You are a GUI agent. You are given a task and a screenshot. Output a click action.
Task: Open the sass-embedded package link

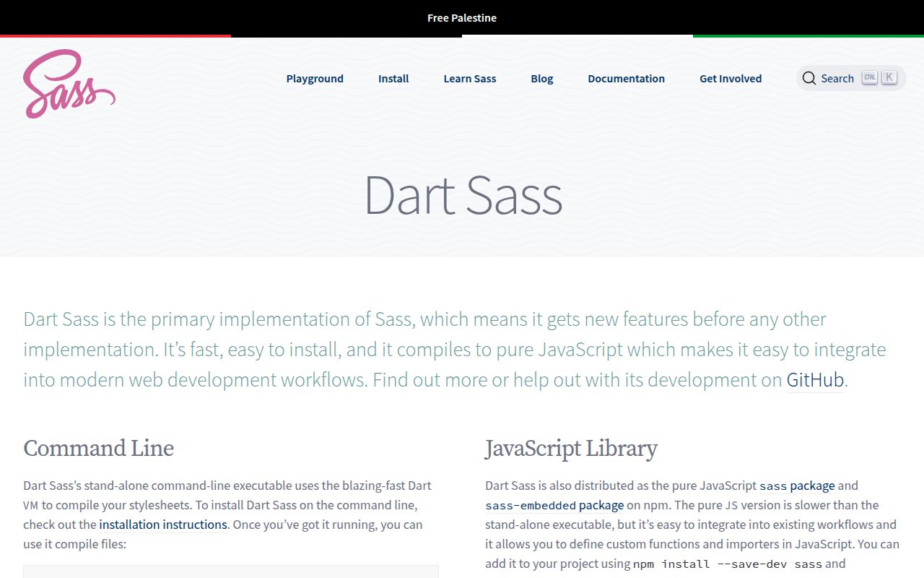(x=554, y=505)
